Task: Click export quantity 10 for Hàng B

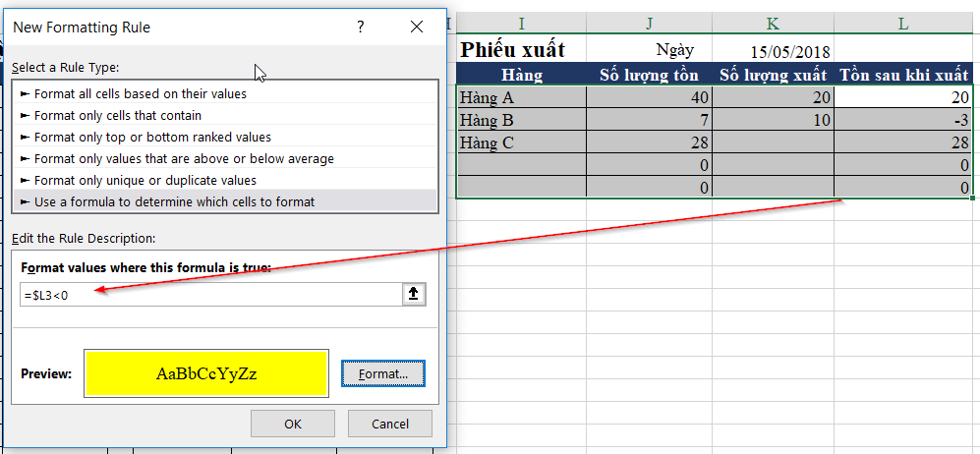Action: coord(774,120)
